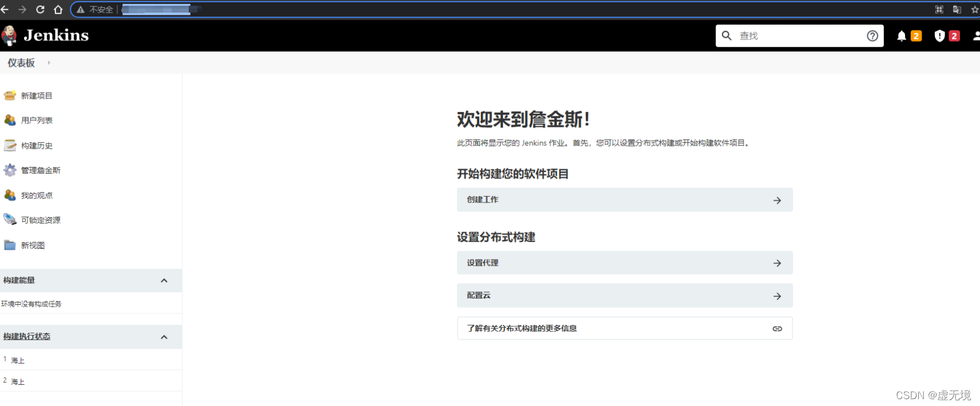Click the magnifier search icon
The height and width of the screenshot is (406, 980).
tap(727, 35)
